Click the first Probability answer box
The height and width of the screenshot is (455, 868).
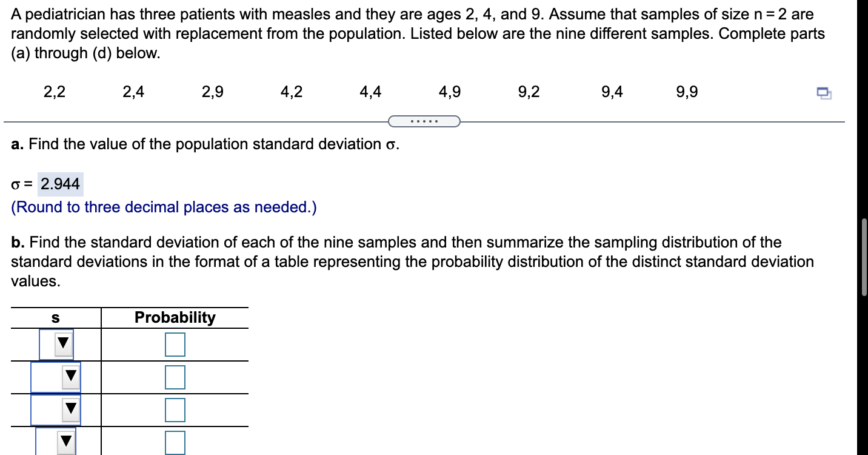click(175, 343)
